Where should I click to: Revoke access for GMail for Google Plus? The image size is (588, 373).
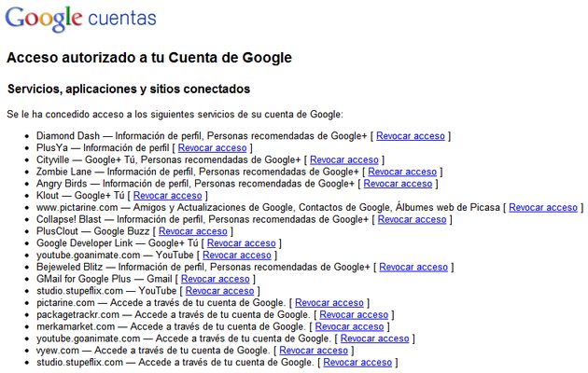click(x=216, y=279)
